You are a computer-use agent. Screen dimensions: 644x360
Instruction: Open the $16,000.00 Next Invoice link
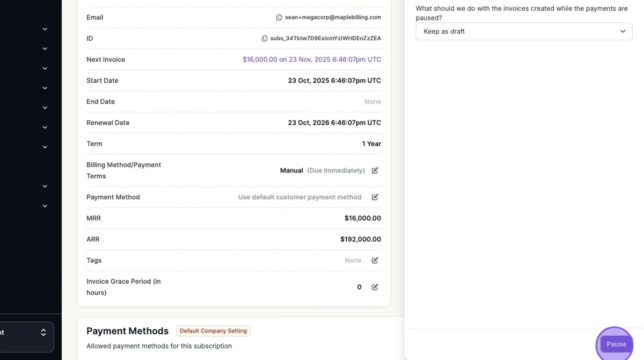[x=311, y=60]
